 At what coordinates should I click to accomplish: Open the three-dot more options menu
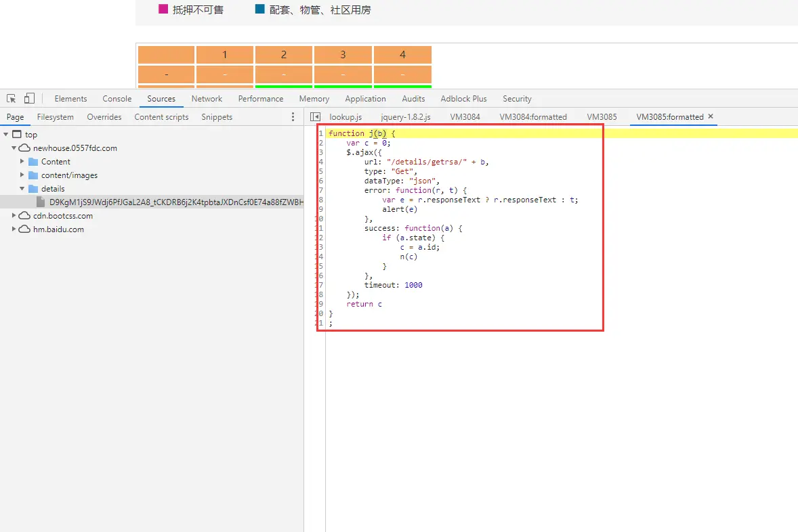point(293,117)
